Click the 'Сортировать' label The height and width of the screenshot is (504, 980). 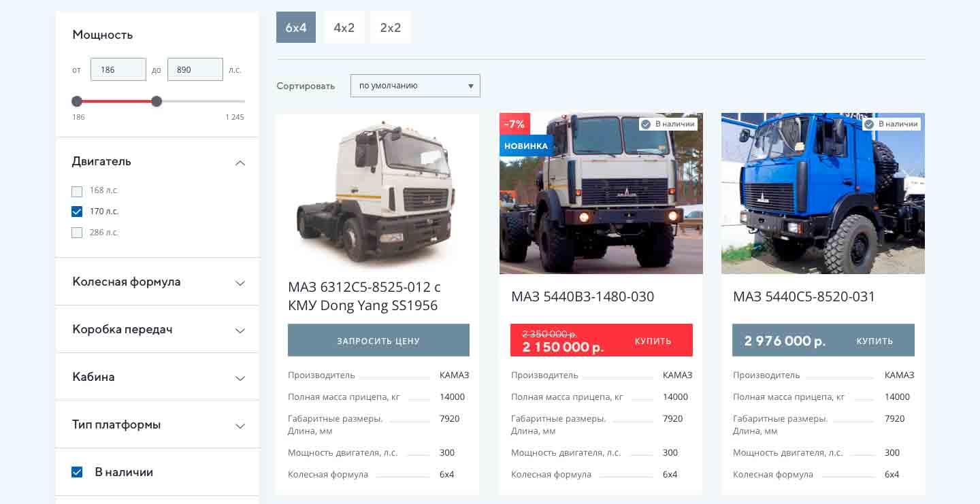306,86
